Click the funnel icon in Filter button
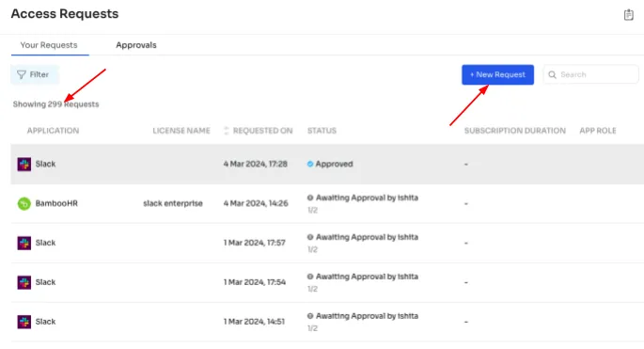Viewport: 644px width, 349px height. click(x=22, y=75)
